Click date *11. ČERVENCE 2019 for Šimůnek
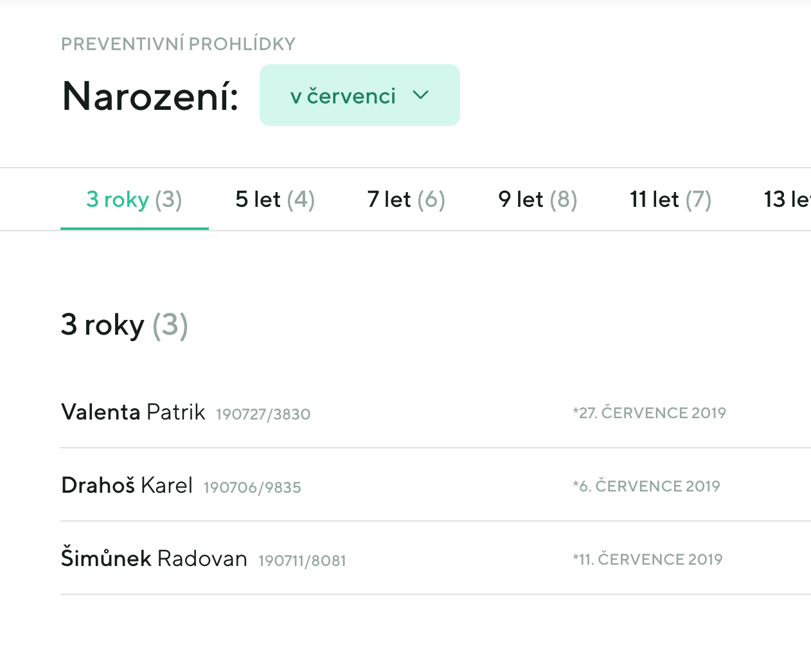Screen dimensions: 811x672 coord(648,560)
